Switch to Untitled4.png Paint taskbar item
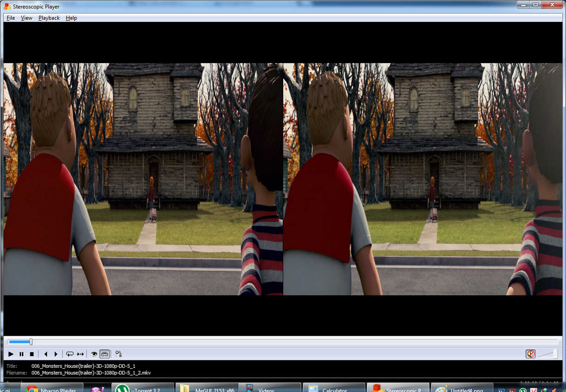 461,388
